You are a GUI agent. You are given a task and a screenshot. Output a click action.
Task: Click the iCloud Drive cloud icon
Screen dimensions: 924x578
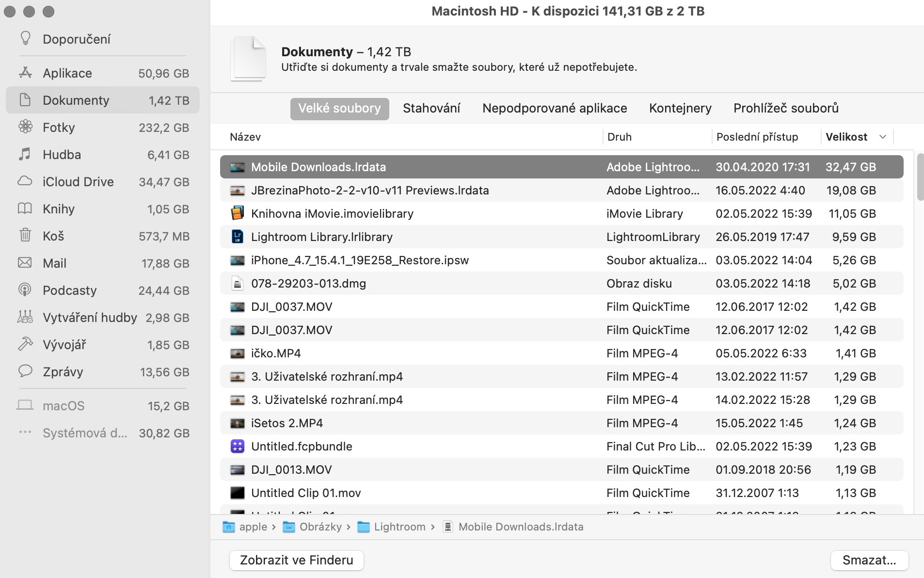(25, 182)
